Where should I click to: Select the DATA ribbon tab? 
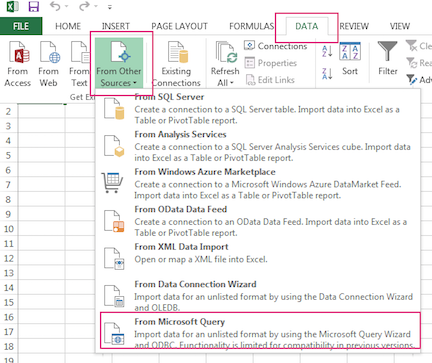(x=307, y=26)
